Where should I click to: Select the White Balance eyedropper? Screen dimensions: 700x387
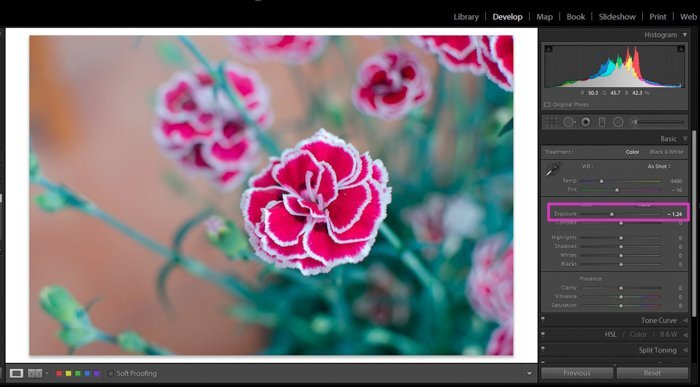[553, 170]
